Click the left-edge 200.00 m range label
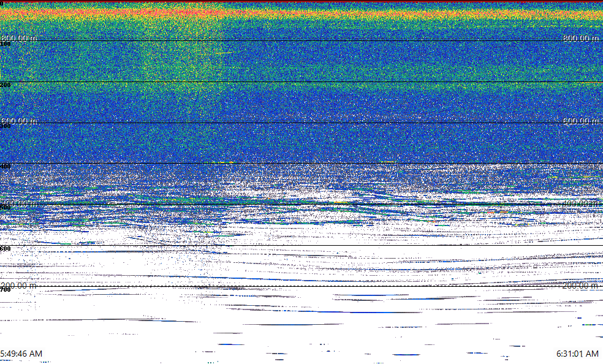This screenshot has width=603, height=364. (x=19, y=286)
